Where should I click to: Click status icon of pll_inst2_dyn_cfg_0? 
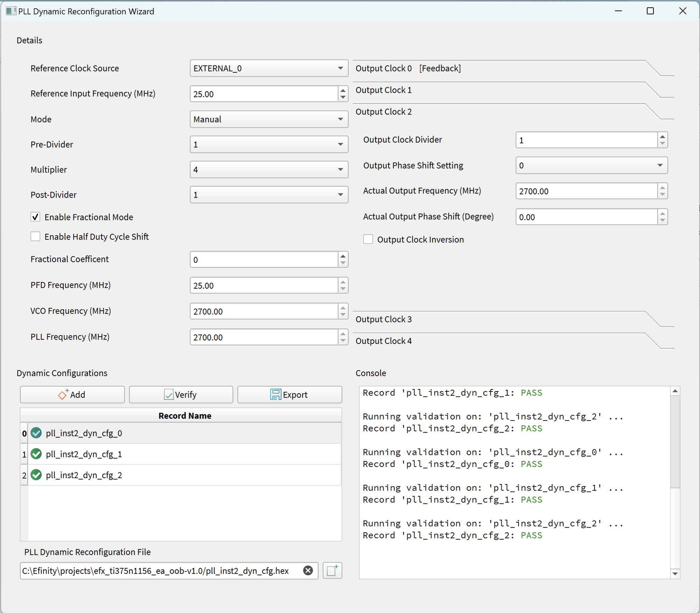pos(36,433)
